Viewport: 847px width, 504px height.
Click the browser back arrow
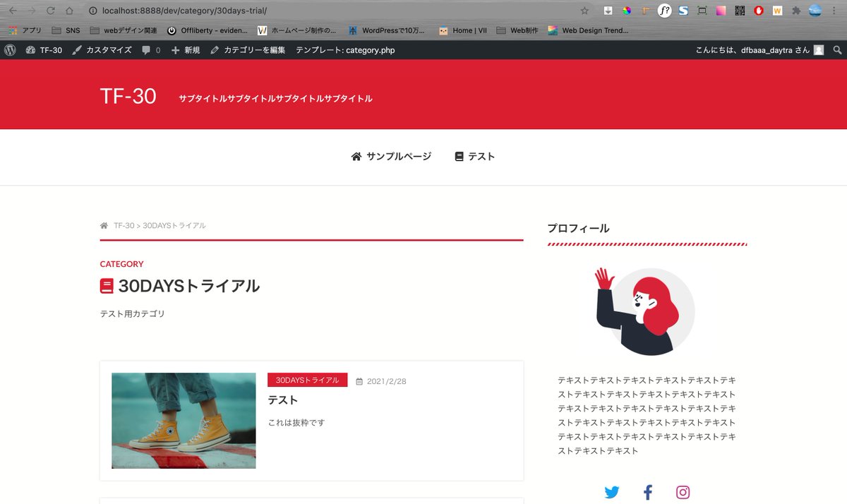pyautogui.click(x=13, y=11)
